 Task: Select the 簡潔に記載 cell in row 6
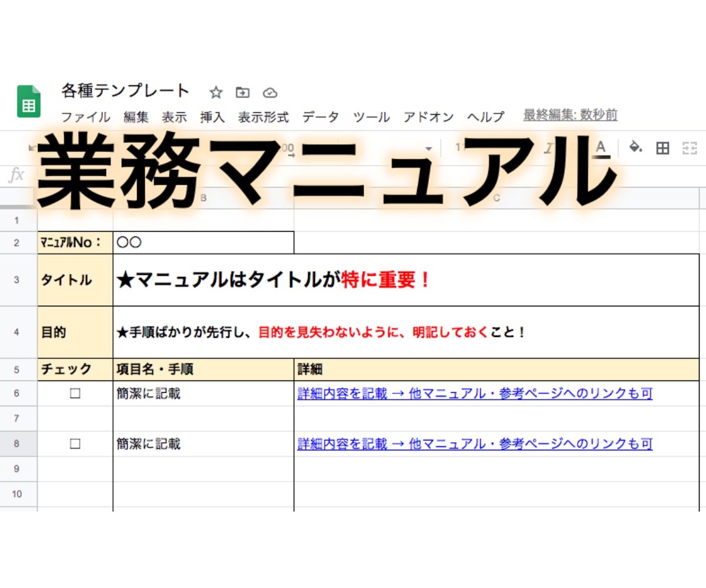coord(204,394)
